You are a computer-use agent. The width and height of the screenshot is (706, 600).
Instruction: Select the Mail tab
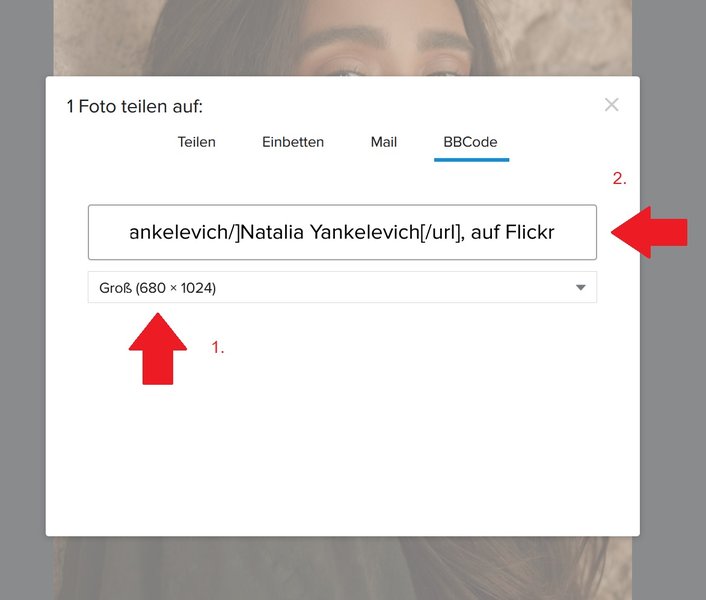pos(384,142)
